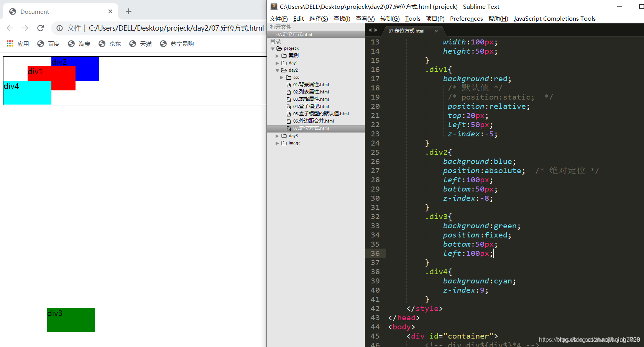The image size is (644, 347).
Task: Open 04.盒子模型.html in sidebar
Action: [x=311, y=106]
